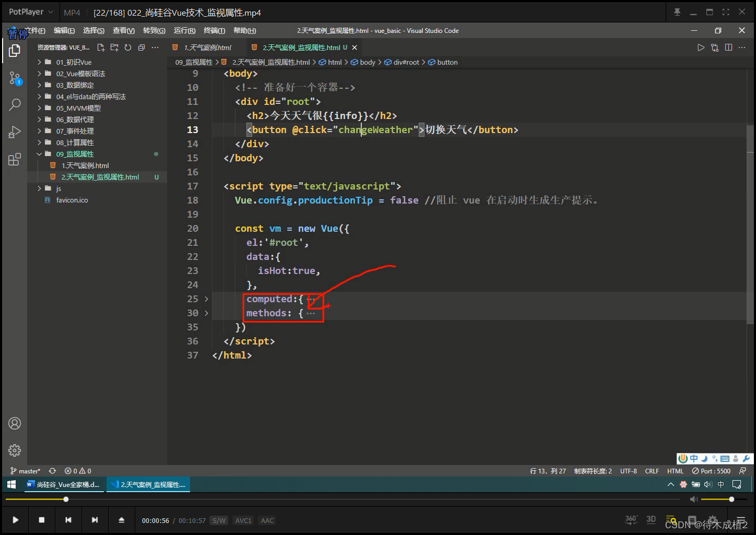This screenshot has width=756, height=535.
Task: Change the UTF-8 encoding in status bar
Action: click(x=628, y=471)
